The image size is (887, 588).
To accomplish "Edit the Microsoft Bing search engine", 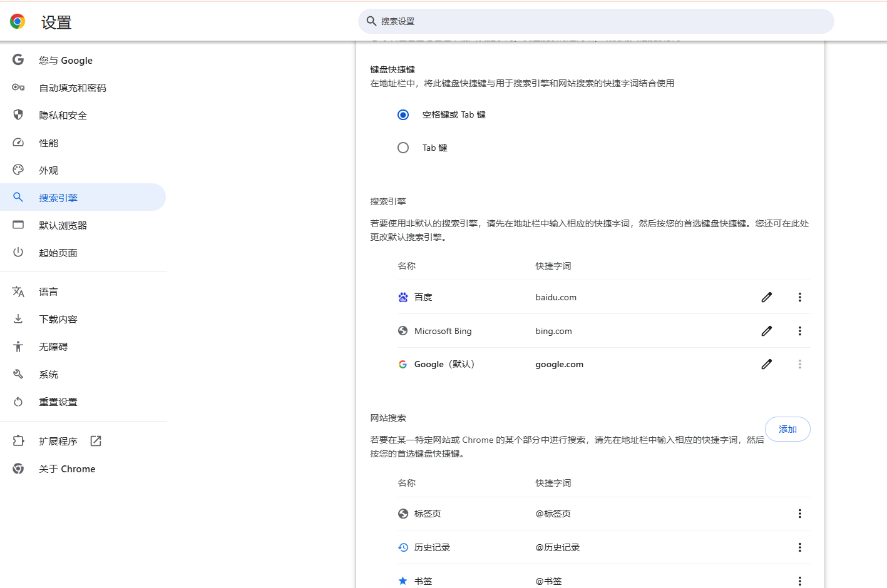I will pos(767,331).
